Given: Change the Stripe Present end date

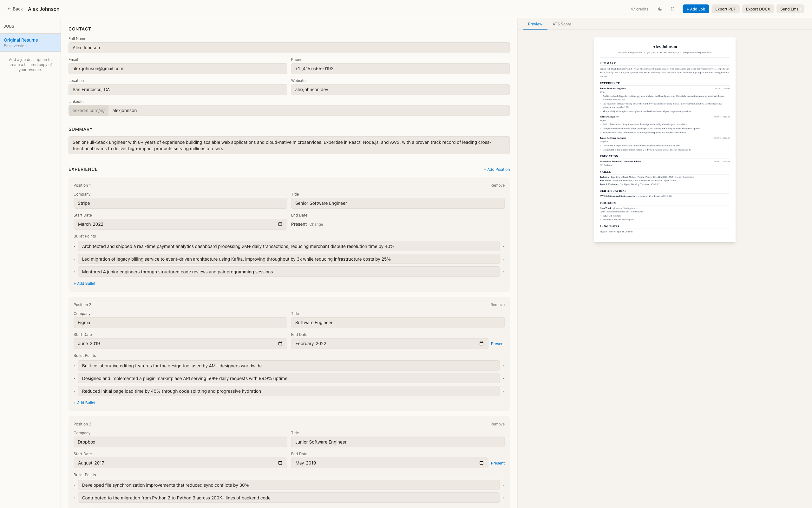Looking at the screenshot, I should point(316,224).
